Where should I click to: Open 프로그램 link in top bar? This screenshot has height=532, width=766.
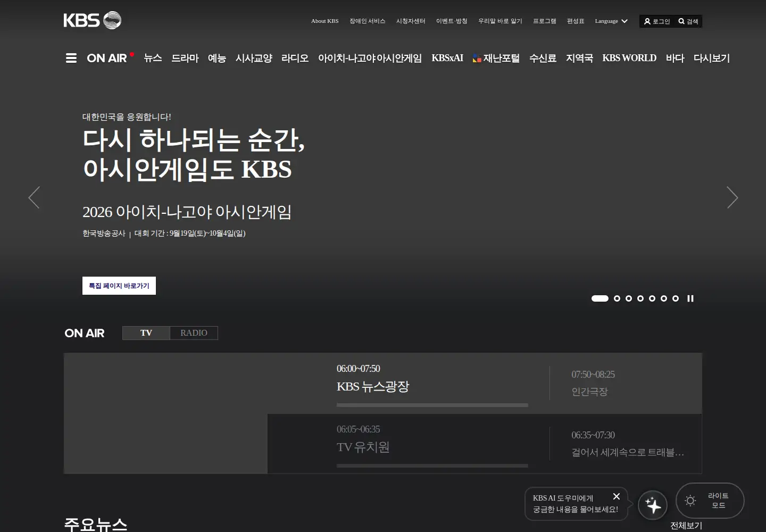tap(545, 21)
